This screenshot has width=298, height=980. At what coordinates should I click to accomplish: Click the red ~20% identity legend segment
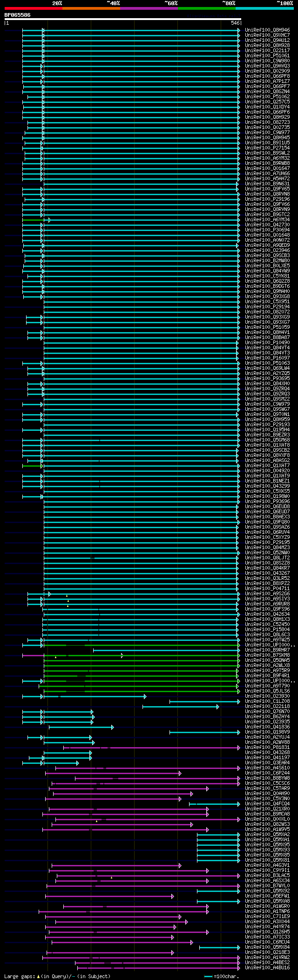[33, 8]
